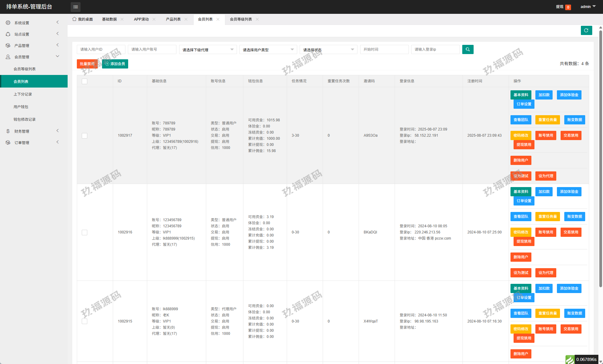Close the 产品列表 tab with its X

pyautogui.click(x=186, y=19)
